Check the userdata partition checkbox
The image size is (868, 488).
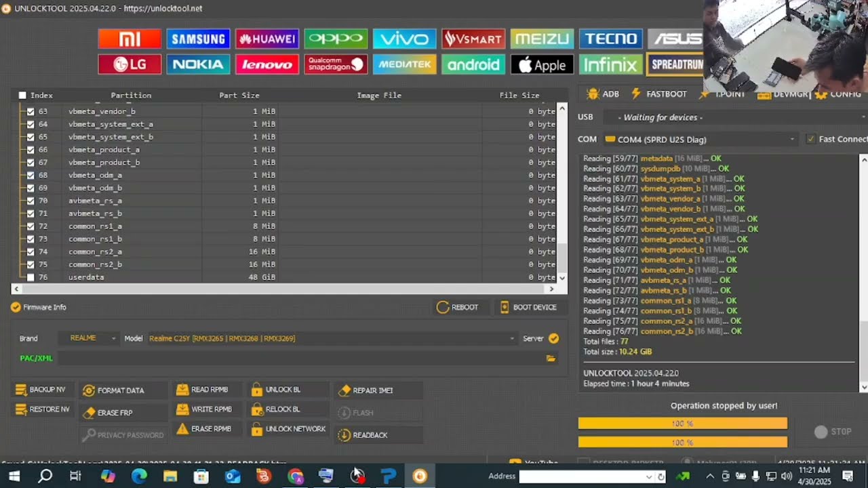point(31,277)
